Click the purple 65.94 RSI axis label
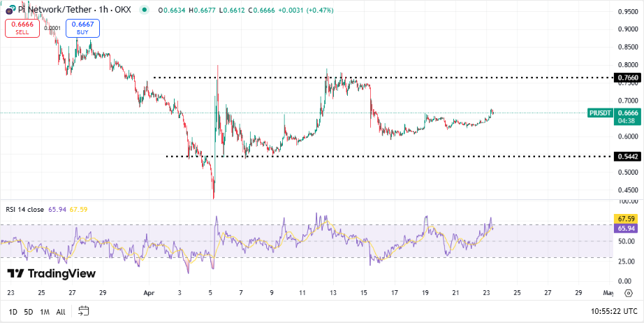644x323 pixels. pos(627,227)
